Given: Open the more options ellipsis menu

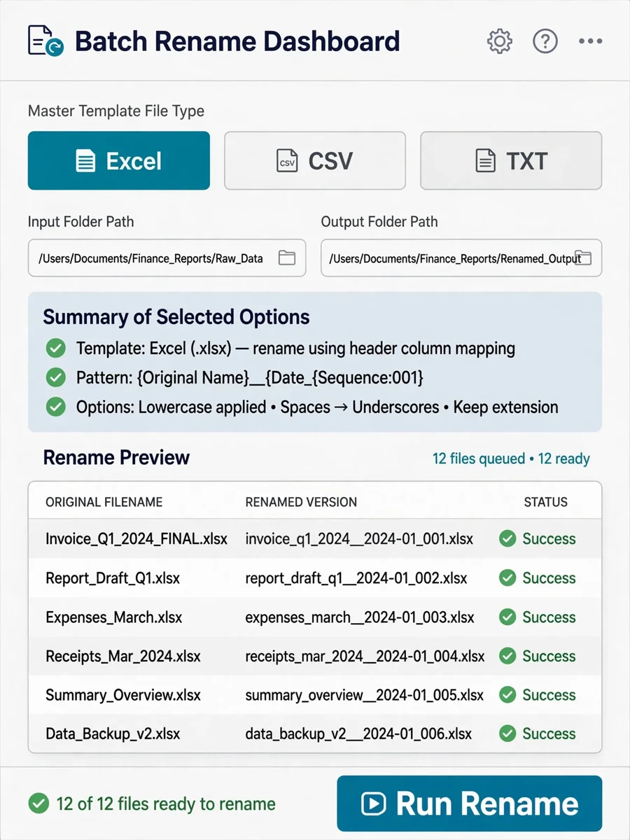Looking at the screenshot, I should [591, 41].
